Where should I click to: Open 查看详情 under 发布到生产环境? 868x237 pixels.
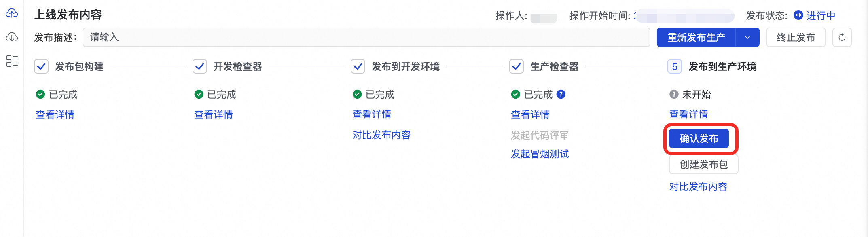(x=688, y=114)
